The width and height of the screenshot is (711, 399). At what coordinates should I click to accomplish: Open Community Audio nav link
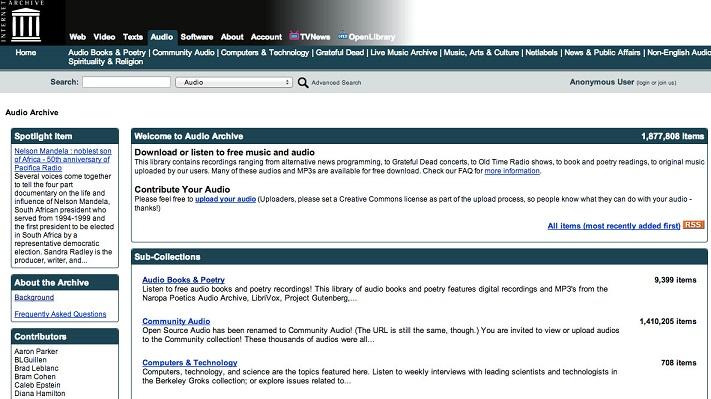point(183,53)
